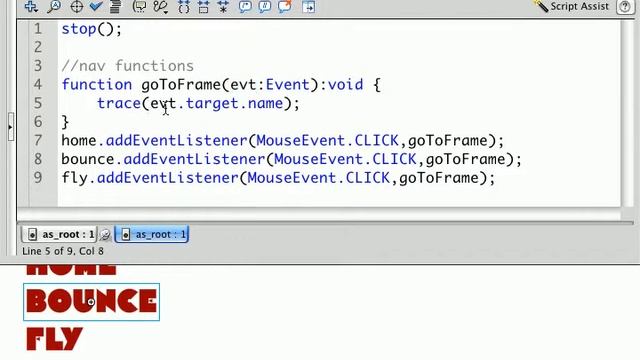Click the HOME button on the stage
The width and height of the screenshot is (640, 360).
tap(71, 269)
